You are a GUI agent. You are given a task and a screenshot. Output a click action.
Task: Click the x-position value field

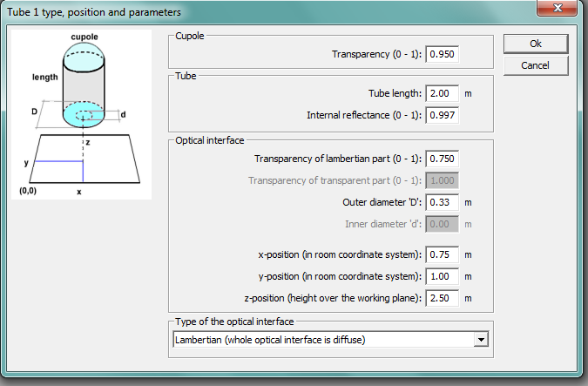[443, 254]
